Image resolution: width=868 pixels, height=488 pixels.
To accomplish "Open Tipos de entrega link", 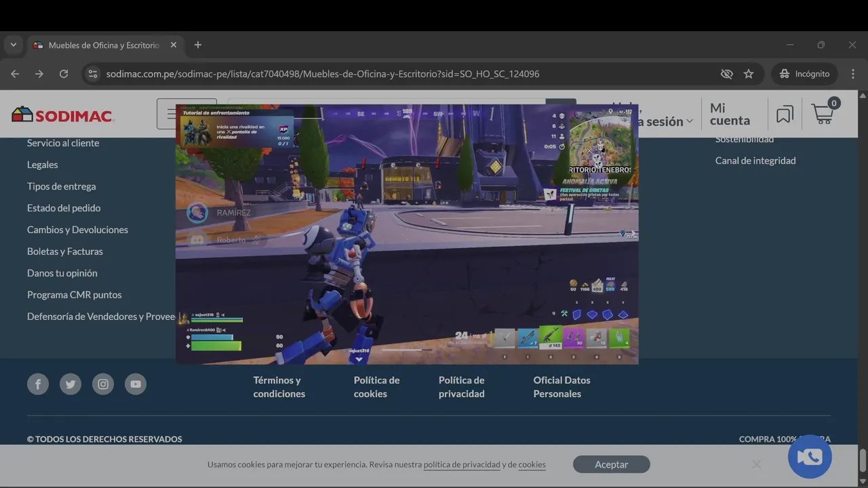I will tap(62, 186).
